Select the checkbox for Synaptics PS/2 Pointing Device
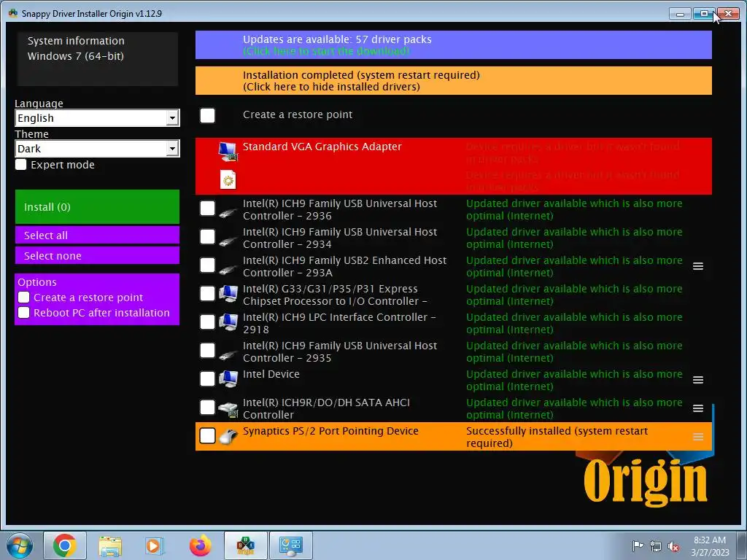Screen dimensions: 747x560 [208, 436]
